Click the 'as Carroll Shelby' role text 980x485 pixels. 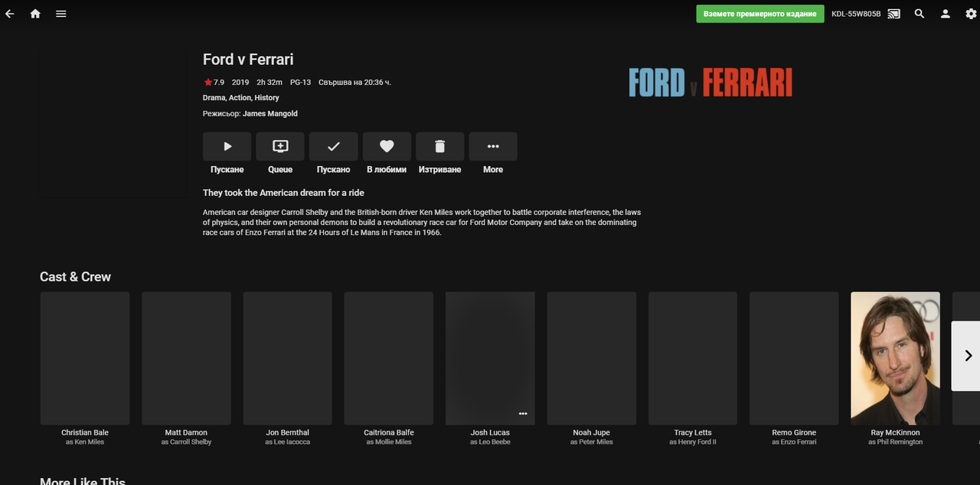186,442
